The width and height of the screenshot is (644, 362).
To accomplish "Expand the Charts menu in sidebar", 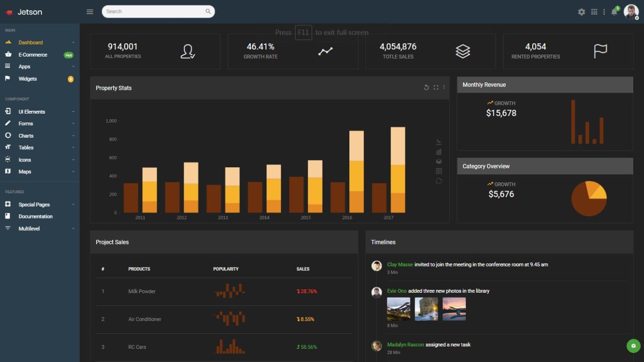I will (x=26, y=136).
